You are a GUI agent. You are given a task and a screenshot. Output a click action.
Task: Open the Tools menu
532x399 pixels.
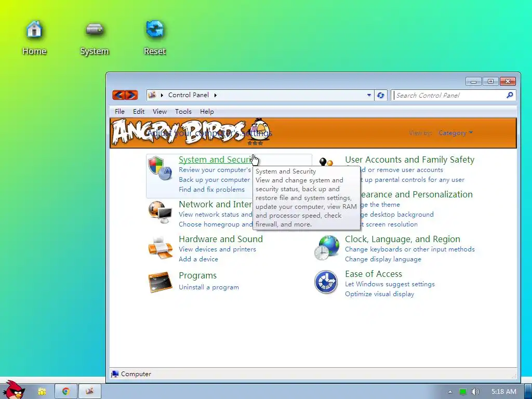[183, 112]
